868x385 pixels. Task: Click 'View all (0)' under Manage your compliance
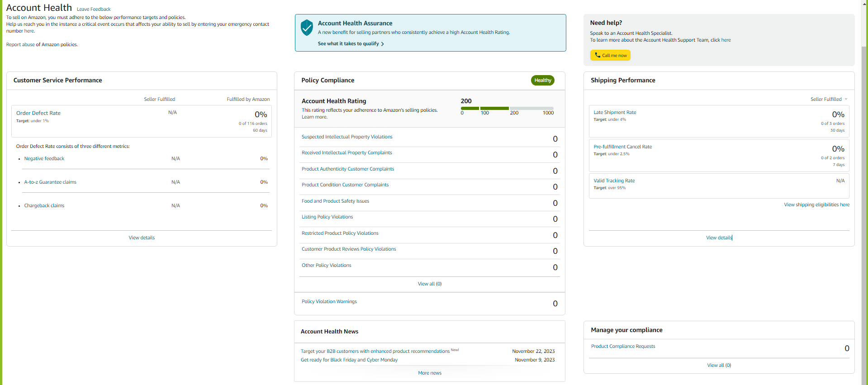tap(719, 365)
